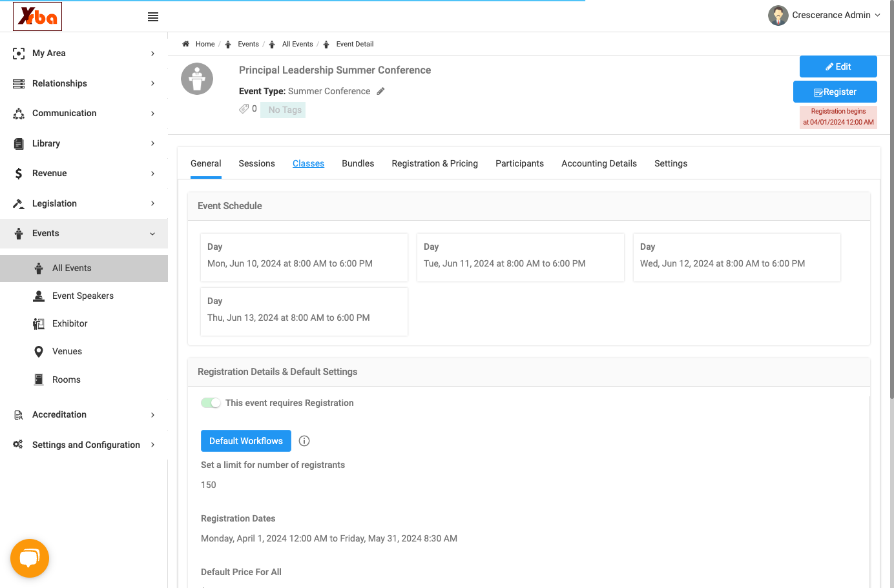Click the Home breadcrumb icon

coord(185,44)
